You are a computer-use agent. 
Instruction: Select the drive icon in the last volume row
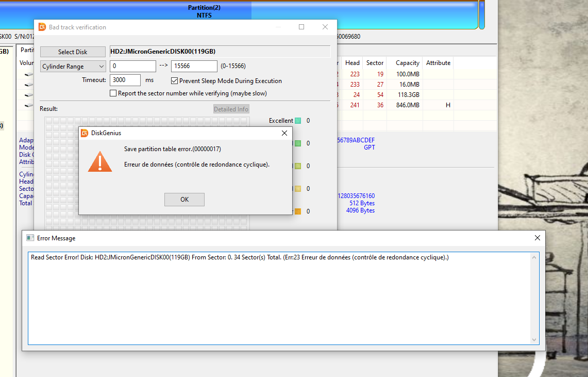click(x=29, y=105)
